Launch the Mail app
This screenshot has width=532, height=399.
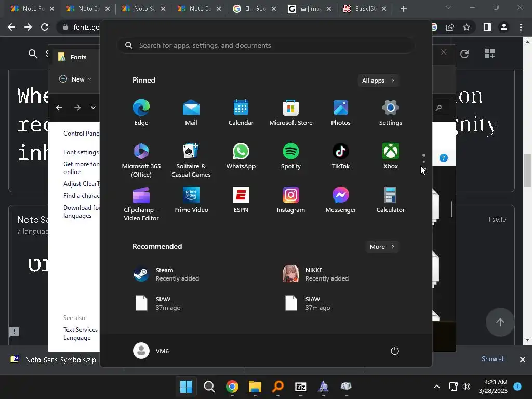click(x=191, y=113)
